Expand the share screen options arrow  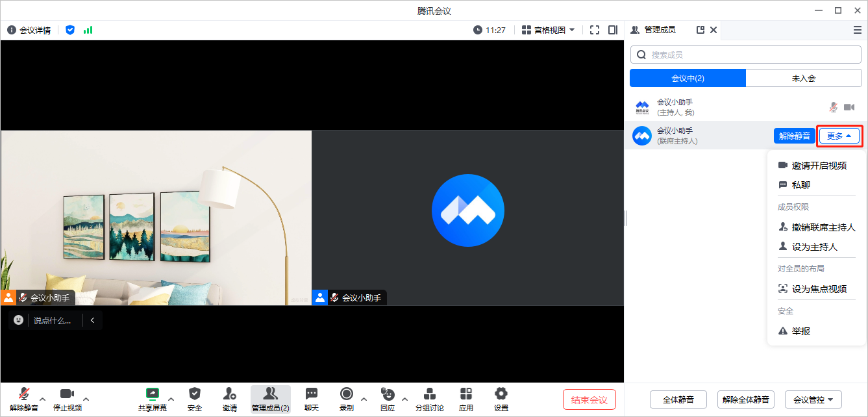pyautogui.click(x=171, y=399)
